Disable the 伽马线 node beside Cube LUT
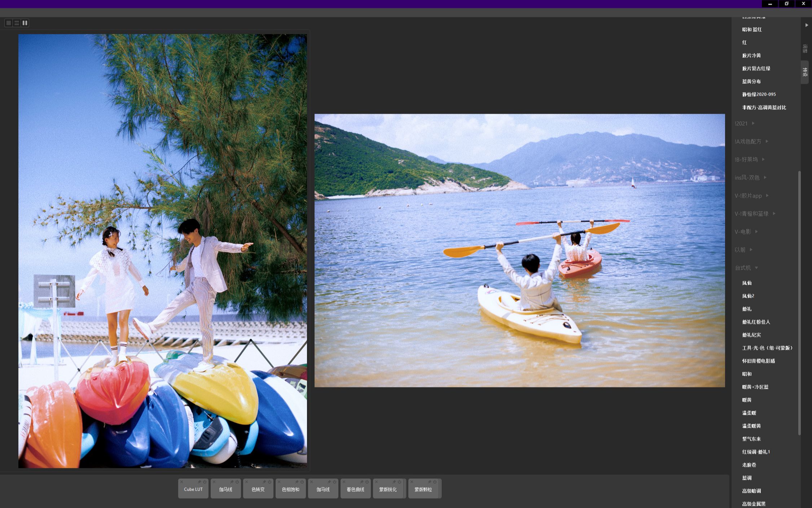 (237, 482)
